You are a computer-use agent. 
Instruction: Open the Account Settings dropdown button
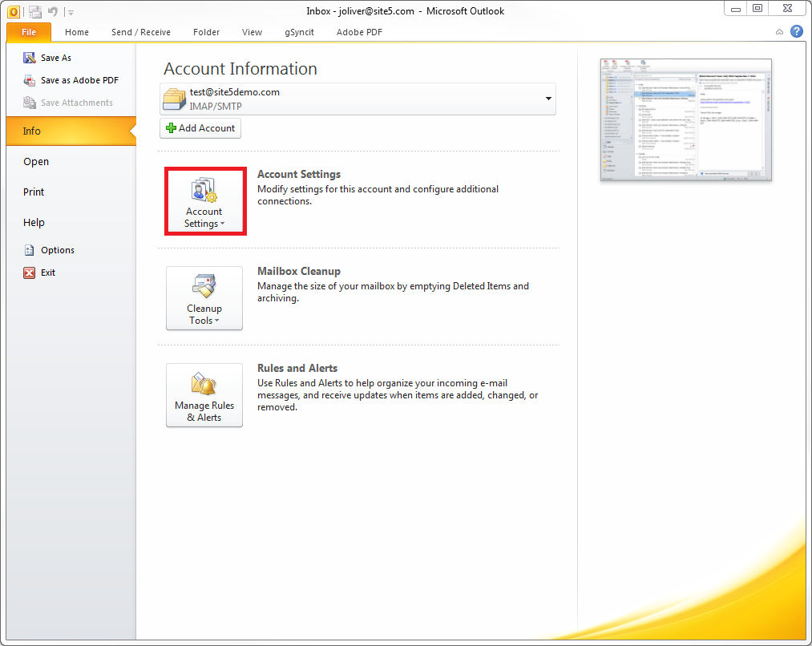[204, 202]
